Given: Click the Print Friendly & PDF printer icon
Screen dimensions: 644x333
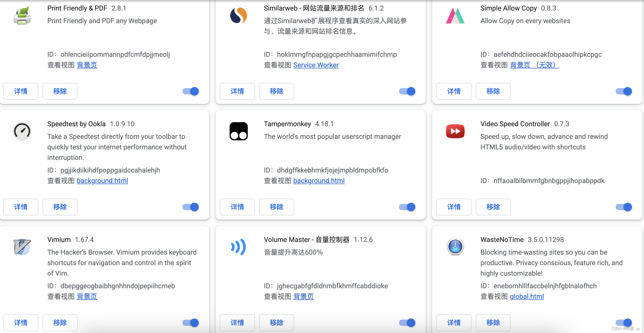Looking at the screenshot, I should (22, 16).
